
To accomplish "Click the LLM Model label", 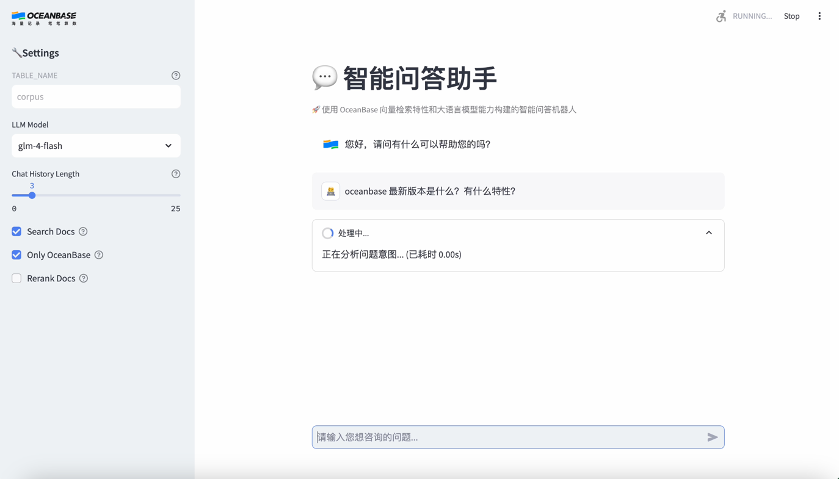I will tap(30, 125).
